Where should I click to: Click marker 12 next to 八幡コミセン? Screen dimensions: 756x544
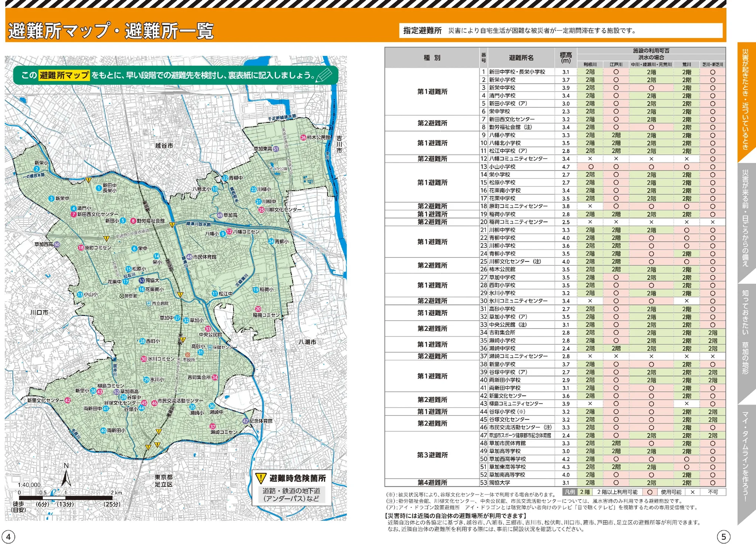coord(229,232)
